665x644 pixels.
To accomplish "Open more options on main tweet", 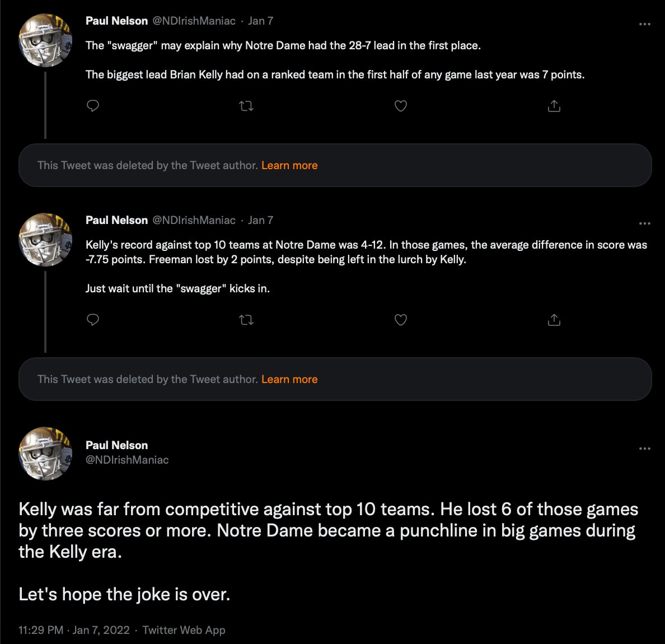I will 644,449.
